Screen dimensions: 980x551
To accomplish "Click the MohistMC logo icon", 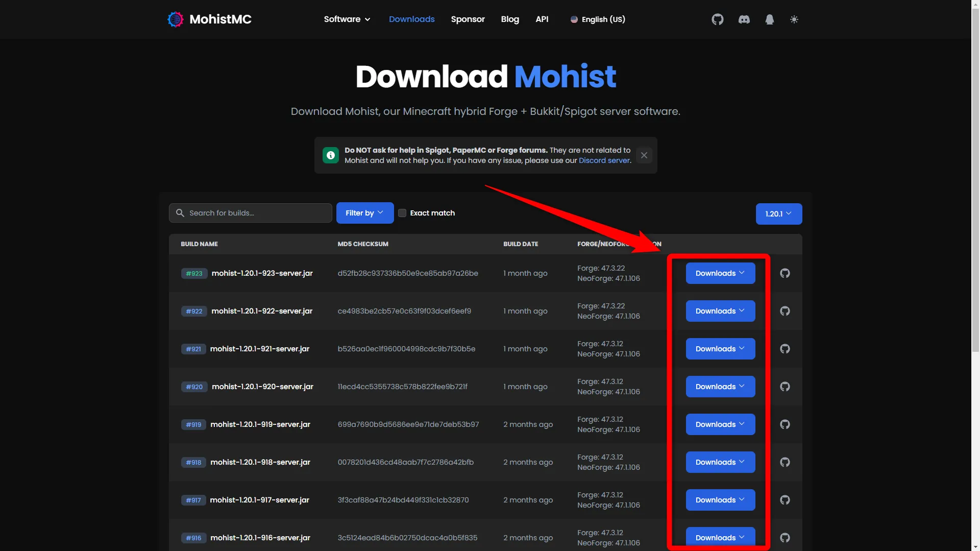I will pyautogui.click(x=175, y=19).
